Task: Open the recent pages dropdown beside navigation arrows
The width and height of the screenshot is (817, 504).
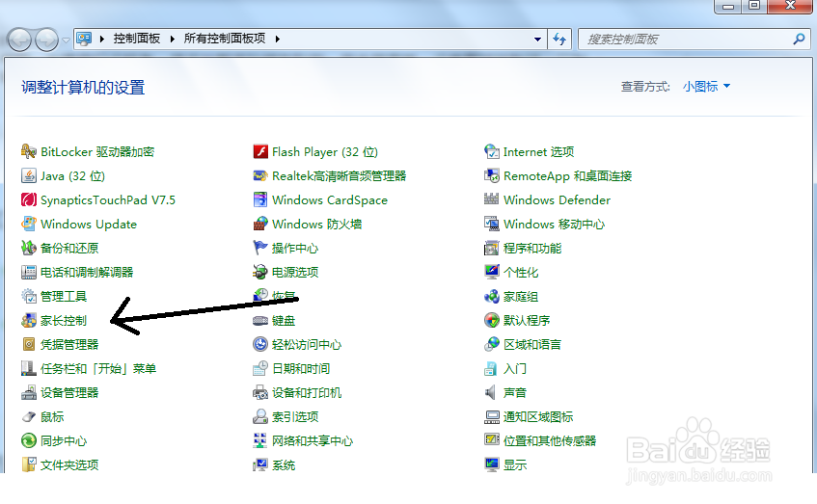Action: click(66, 40)
